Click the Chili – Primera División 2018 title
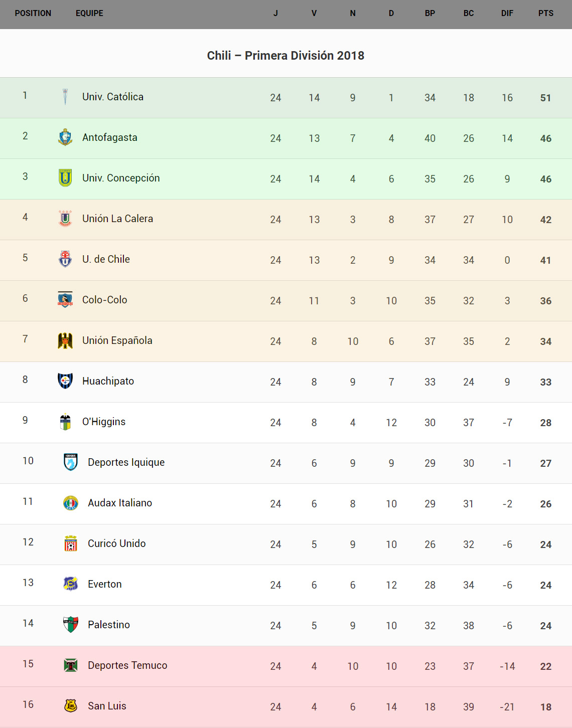This screenshot has height=728, width=572. (285, 56)
